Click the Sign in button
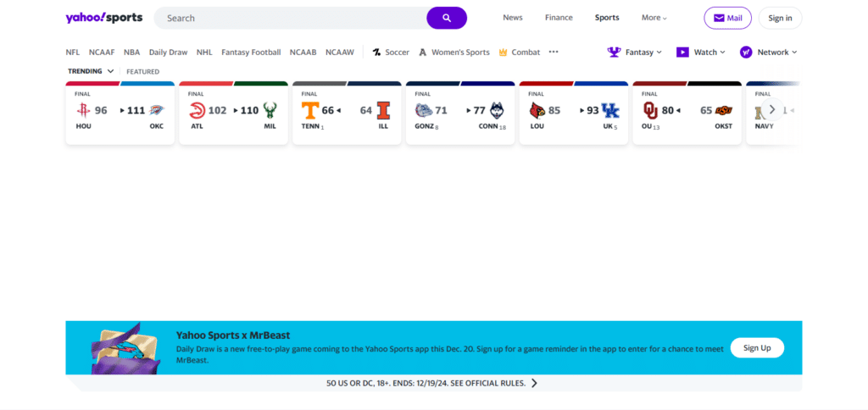 pyautogui.click(x=780, y=18)
